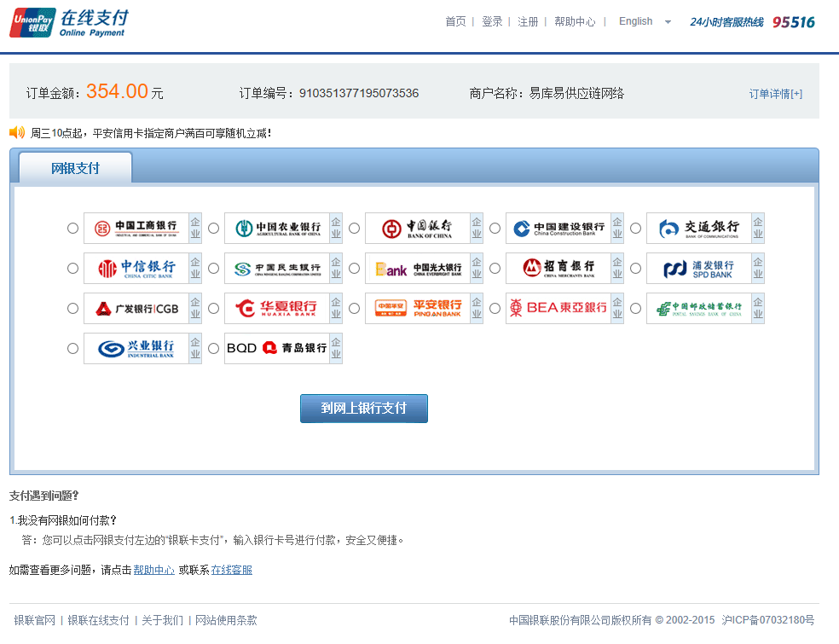Click the Agricultural Bank of China logo
839x644 pixels.
[276, 228]
